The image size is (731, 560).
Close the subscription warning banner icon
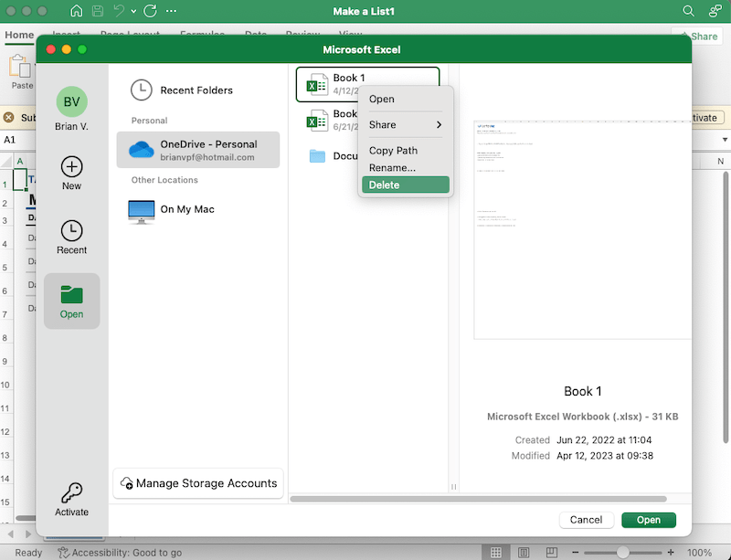coord(8,117)
